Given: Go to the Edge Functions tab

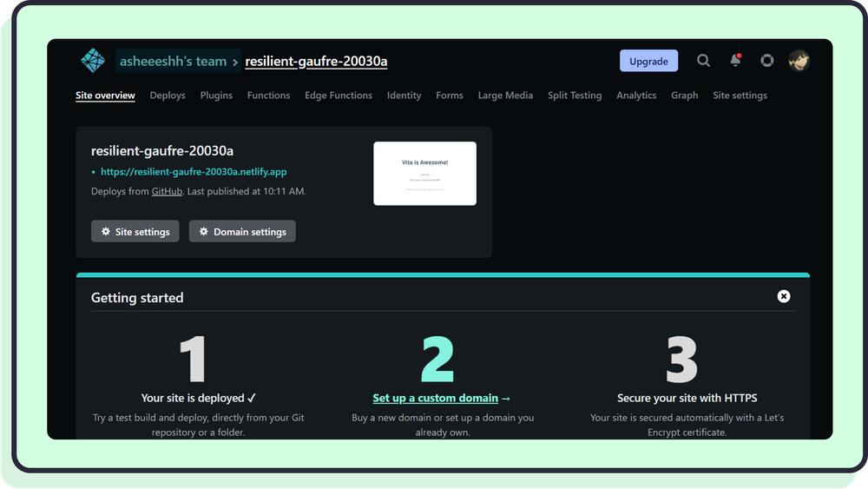Looking at the screenshot, I should coord(339,96).
